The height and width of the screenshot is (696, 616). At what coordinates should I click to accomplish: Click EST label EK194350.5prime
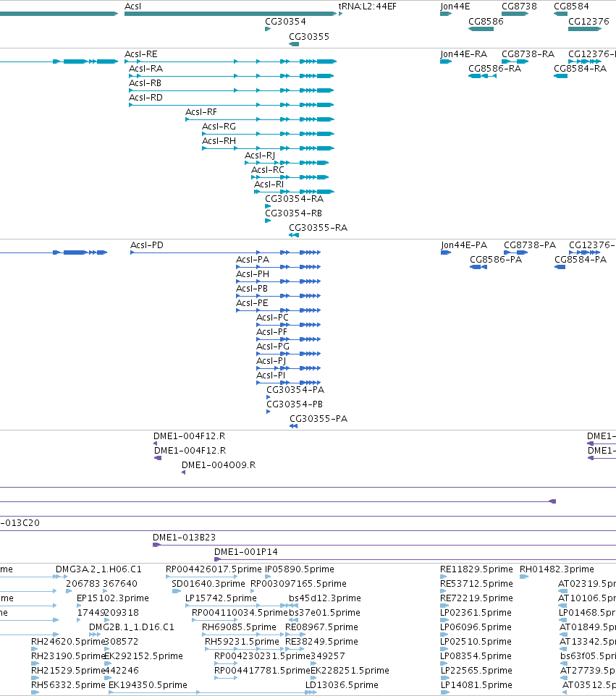click(148, 685)
